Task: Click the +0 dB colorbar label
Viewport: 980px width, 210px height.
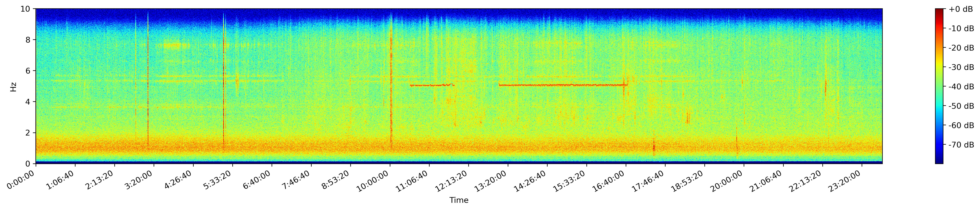Action: [x=961, y=9]
